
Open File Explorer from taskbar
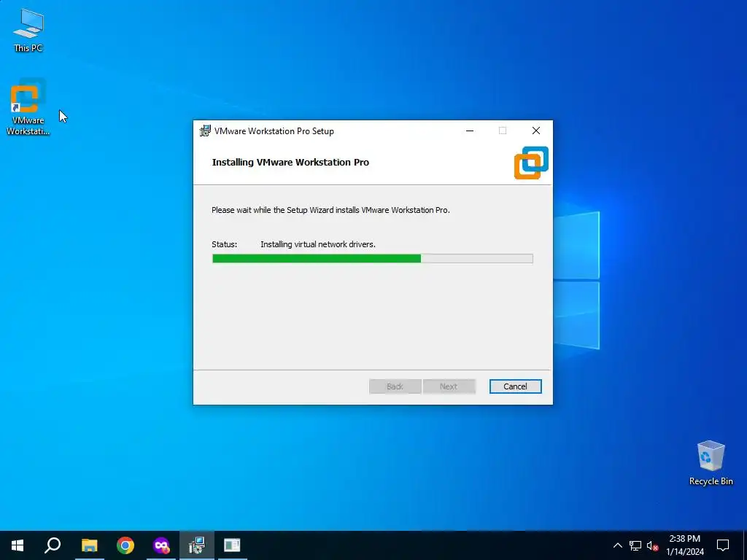[x=89, y=545]
